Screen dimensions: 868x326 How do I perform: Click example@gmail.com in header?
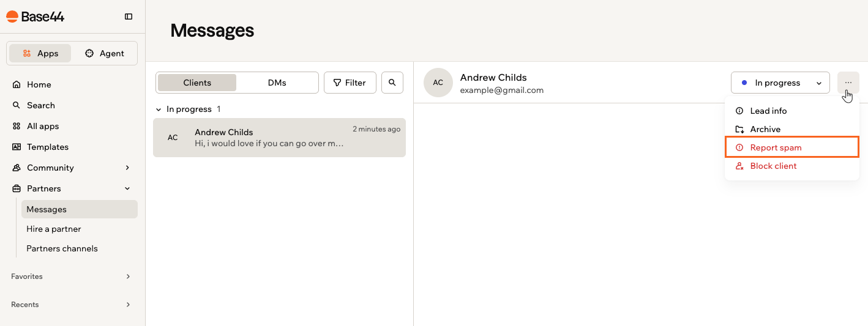tap(502, 90)
